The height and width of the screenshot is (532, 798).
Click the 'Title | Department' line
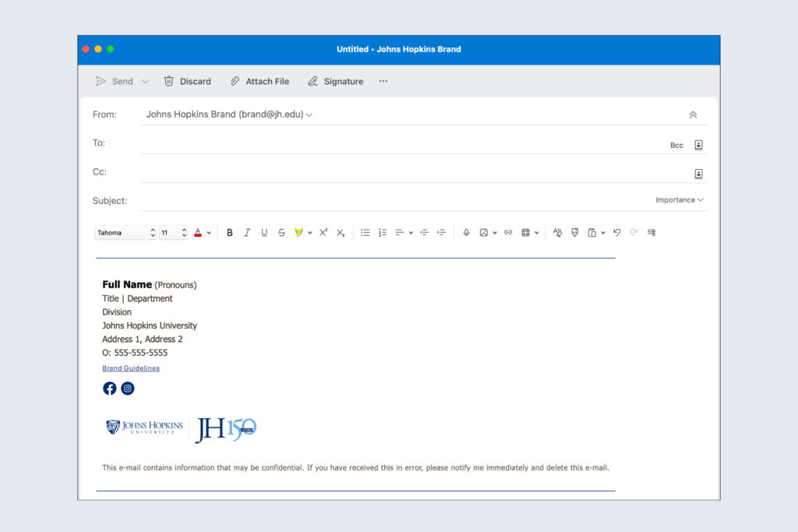137,298
